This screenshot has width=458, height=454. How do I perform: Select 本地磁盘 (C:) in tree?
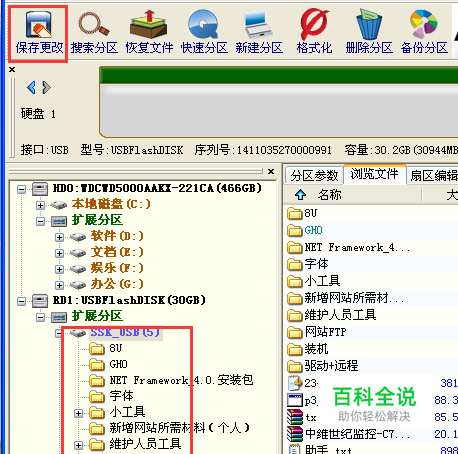(111, 204)
